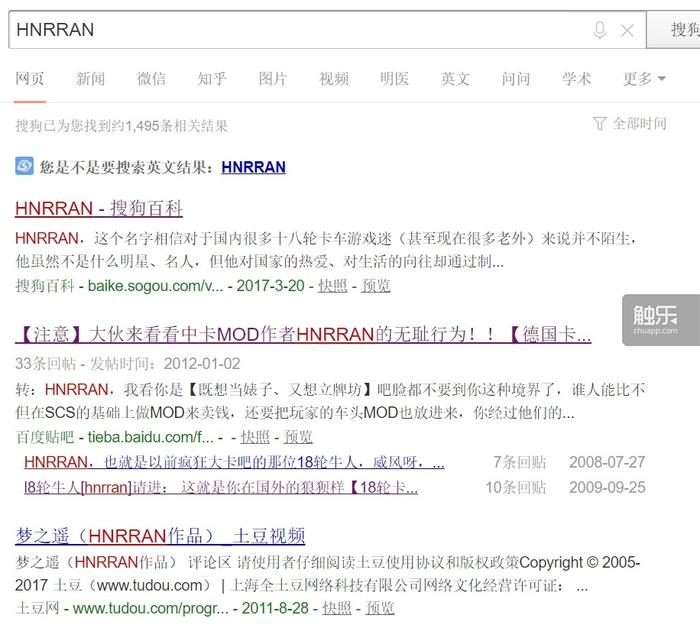Click the English result suggestion HNRRAN link
The image size is (700, 641).
254,167
